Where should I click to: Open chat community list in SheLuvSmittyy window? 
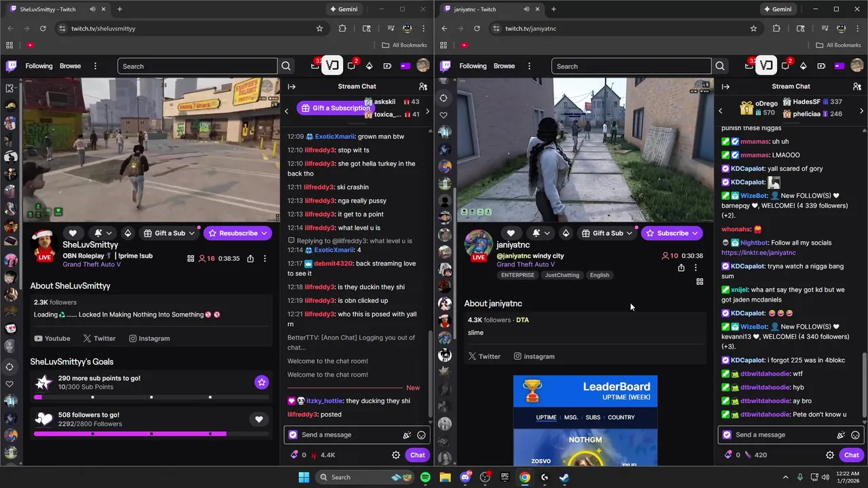pyautogui.click(x=422, y=86)
